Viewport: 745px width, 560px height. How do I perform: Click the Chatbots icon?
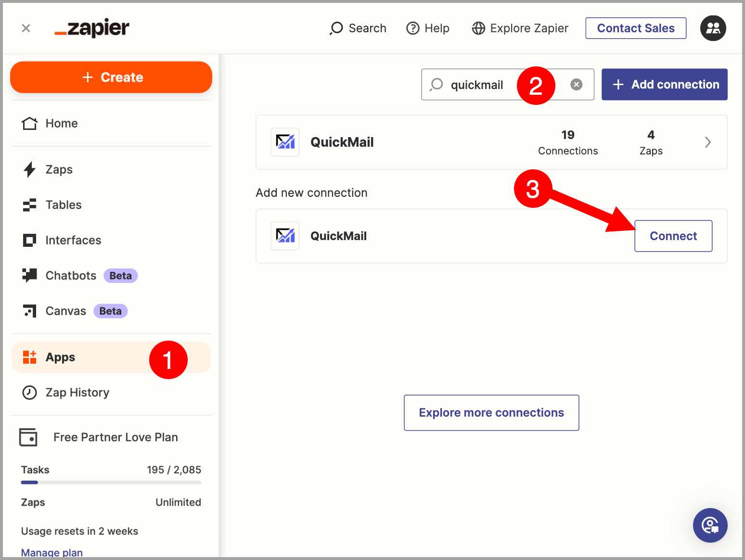coord(29,275)
